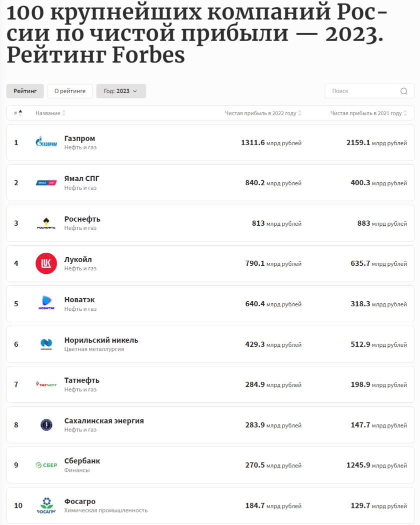Image resolution: width=420 pixels, height=525 pixels.
Task: Click the Поиск search input field
Action: [362, 91]
